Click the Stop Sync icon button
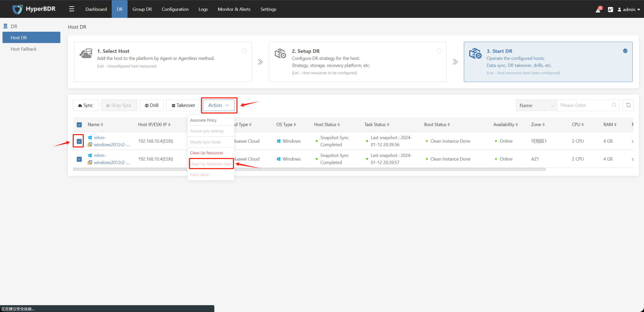The height and width of the screenshot is (312, 644). tap(118, 105)
